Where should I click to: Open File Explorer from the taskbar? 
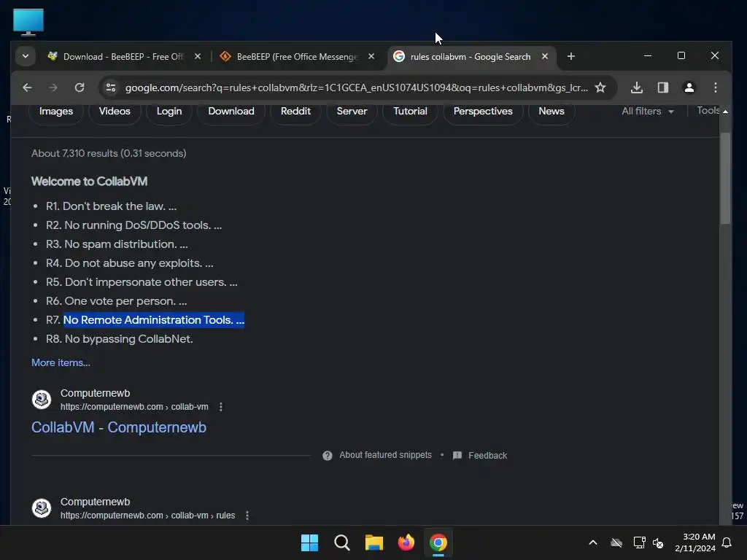(x=374, y=542)
